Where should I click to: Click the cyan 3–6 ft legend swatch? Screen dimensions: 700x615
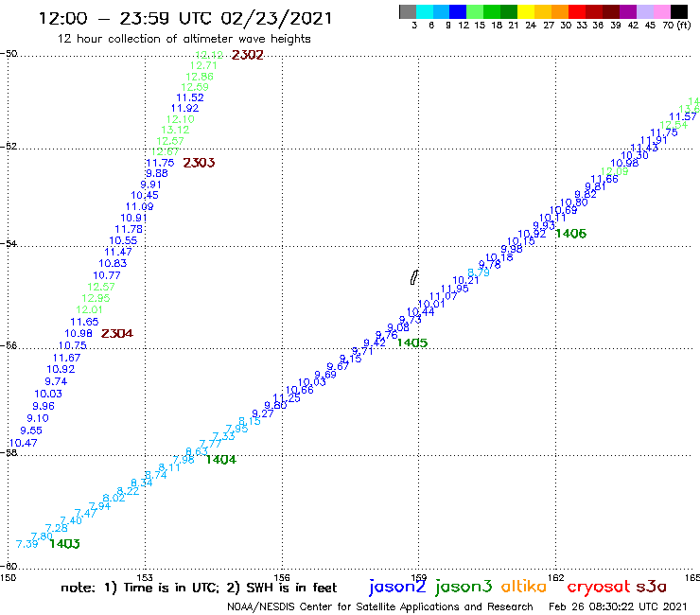click(x=424, y=11)
